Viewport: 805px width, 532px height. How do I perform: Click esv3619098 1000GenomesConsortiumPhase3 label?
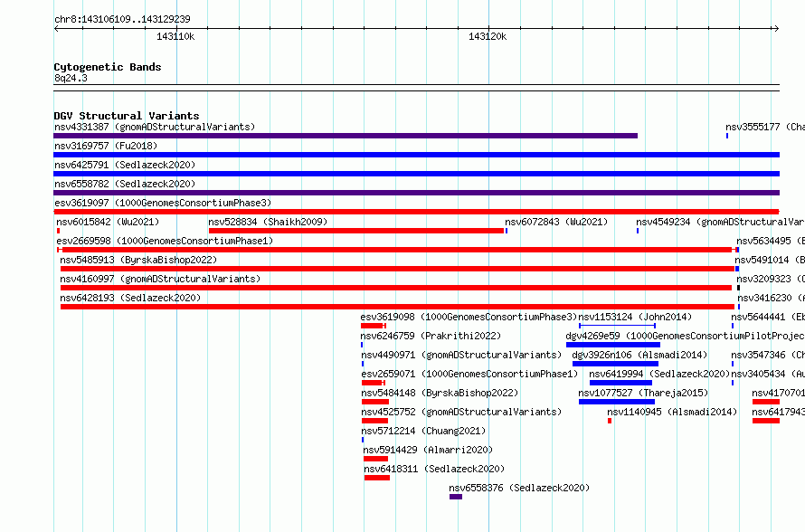(469, 317)
